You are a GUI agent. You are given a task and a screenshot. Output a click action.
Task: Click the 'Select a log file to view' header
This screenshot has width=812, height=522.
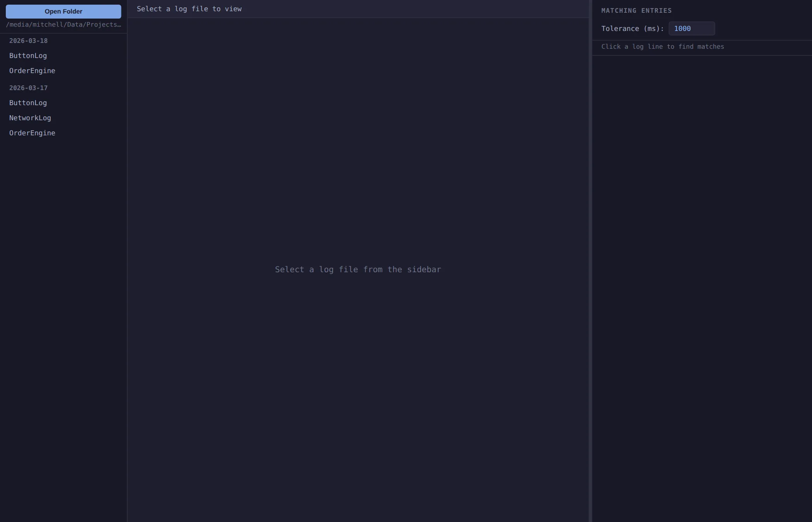pyautogui.click(x=189, y=9)
